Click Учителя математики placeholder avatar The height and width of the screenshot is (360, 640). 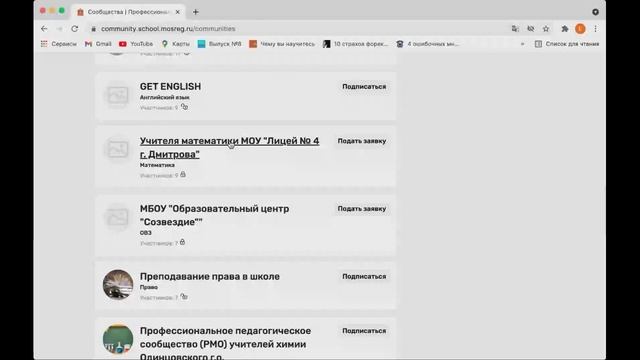coord(118,149)
